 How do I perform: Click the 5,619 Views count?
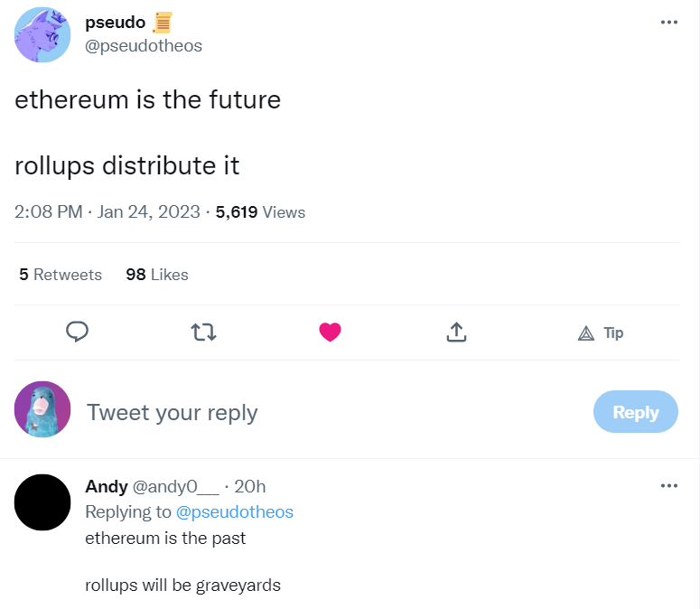pos(260,212)
